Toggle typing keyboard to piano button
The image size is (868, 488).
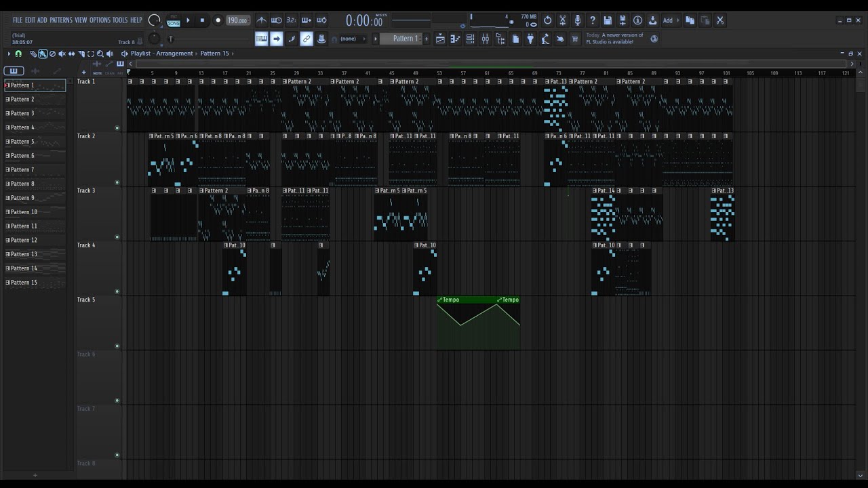pos(261,39)
